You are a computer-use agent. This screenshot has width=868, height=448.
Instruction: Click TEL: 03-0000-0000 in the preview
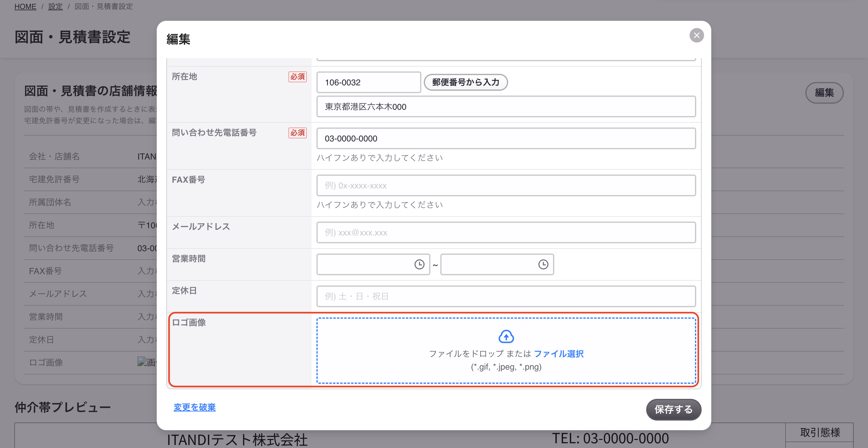[611, 438]
